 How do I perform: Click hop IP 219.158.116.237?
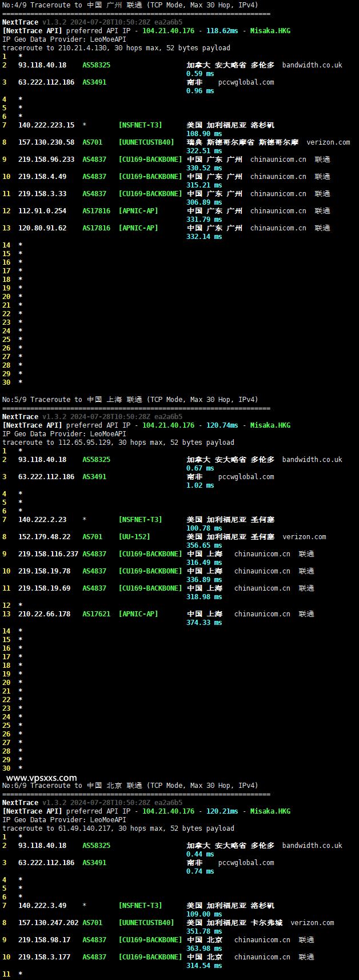(x=49, y=554)
